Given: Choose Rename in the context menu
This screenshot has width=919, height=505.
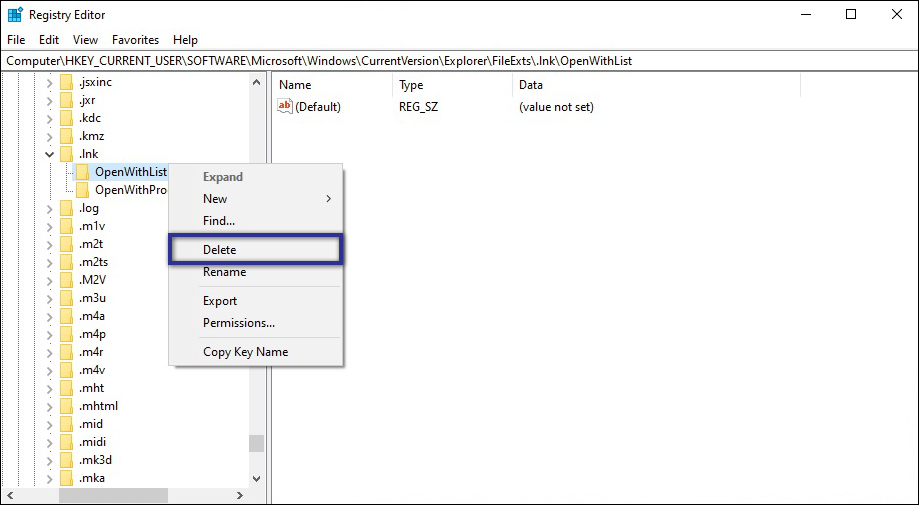Looking at the screenshot, I should click(256, 272).
